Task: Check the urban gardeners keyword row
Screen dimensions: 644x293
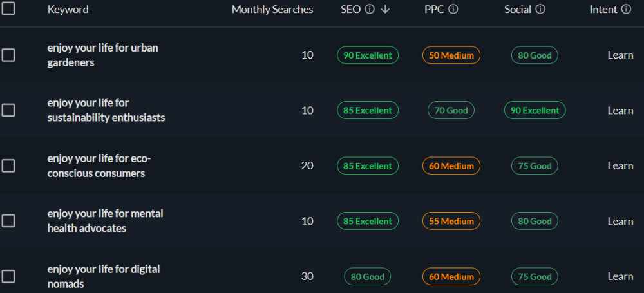Action: click(x=8, y=55)
